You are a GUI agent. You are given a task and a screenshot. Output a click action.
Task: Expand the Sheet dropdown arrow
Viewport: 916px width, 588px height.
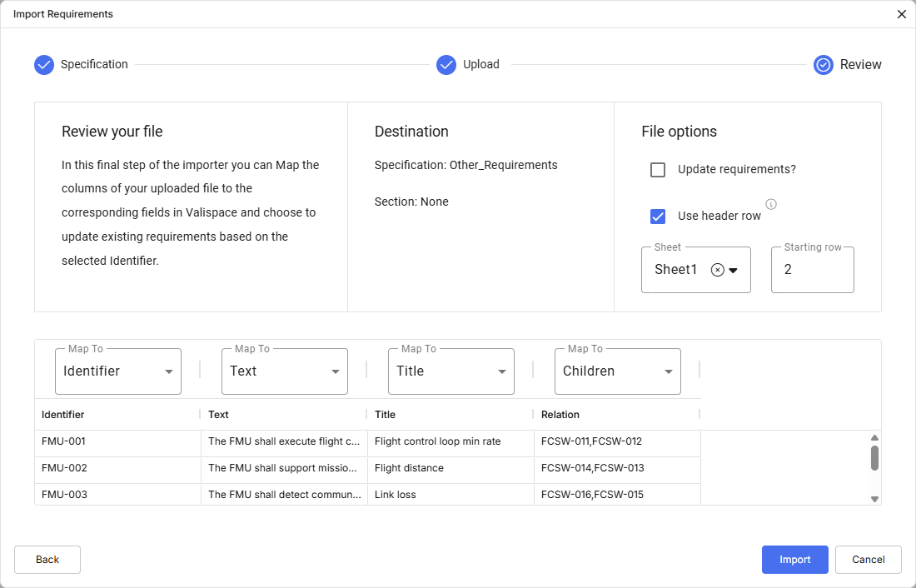tap(734, 270)
